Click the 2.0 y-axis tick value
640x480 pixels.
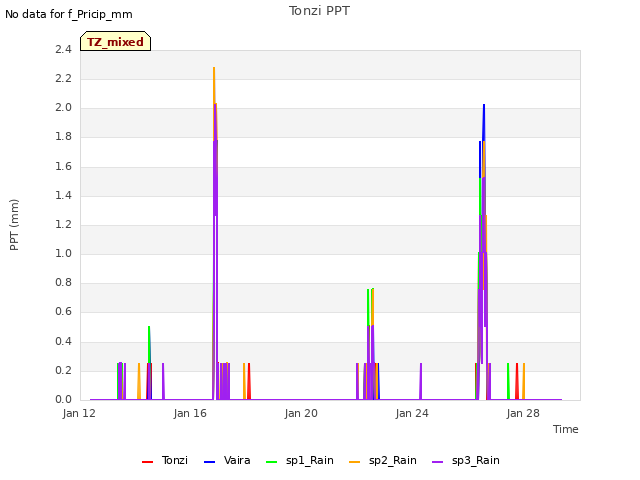[63, 107]
